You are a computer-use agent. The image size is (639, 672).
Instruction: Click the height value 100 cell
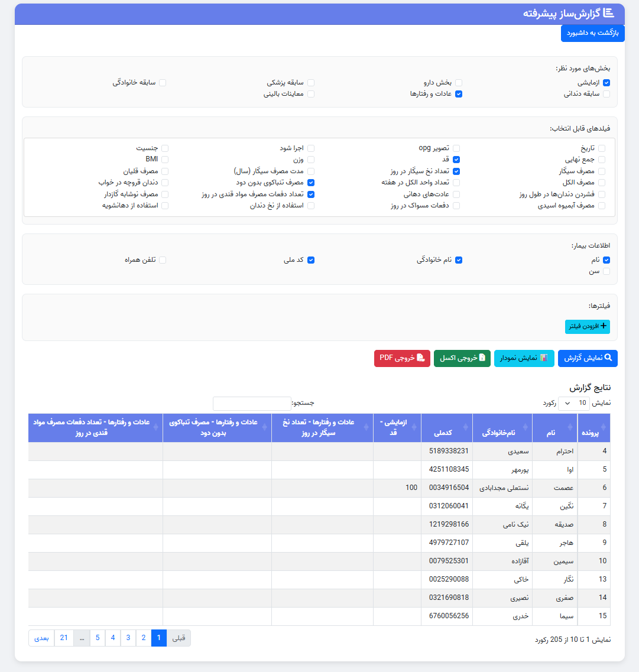click(397, 488)
